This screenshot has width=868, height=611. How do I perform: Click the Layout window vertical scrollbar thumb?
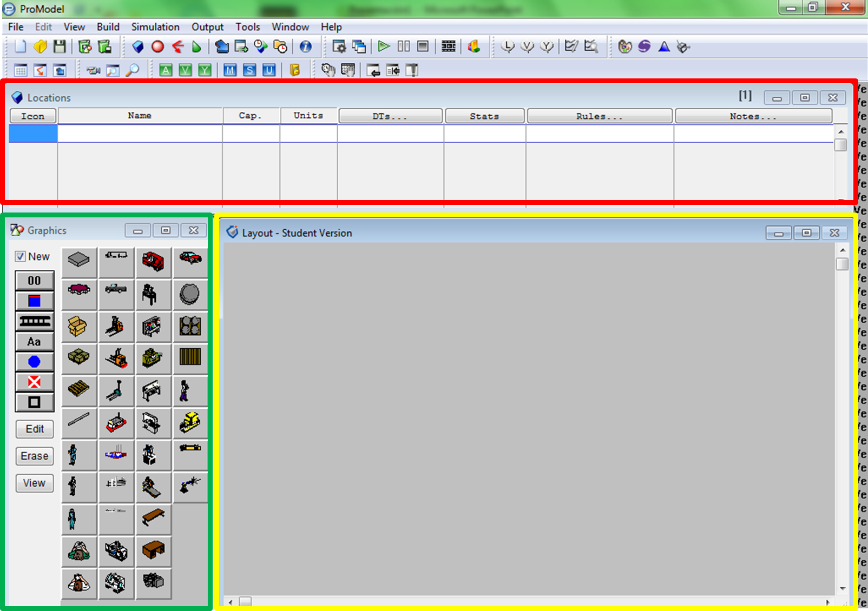click(842, 264)
